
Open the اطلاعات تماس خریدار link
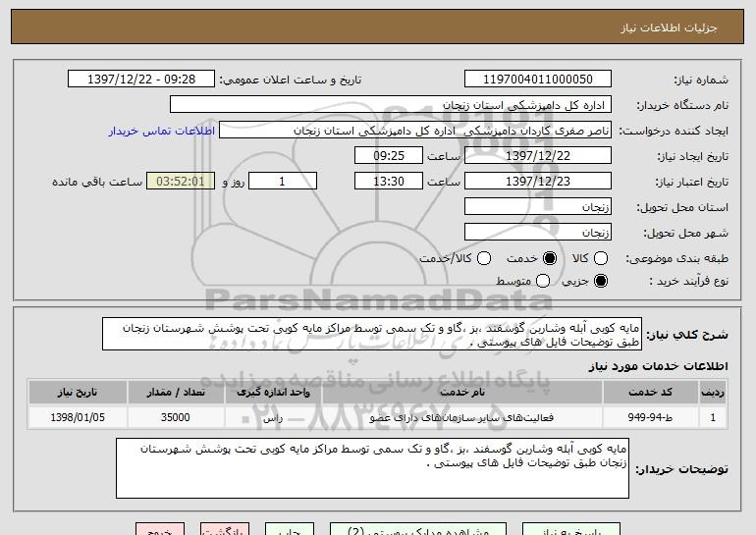[162, 131]
